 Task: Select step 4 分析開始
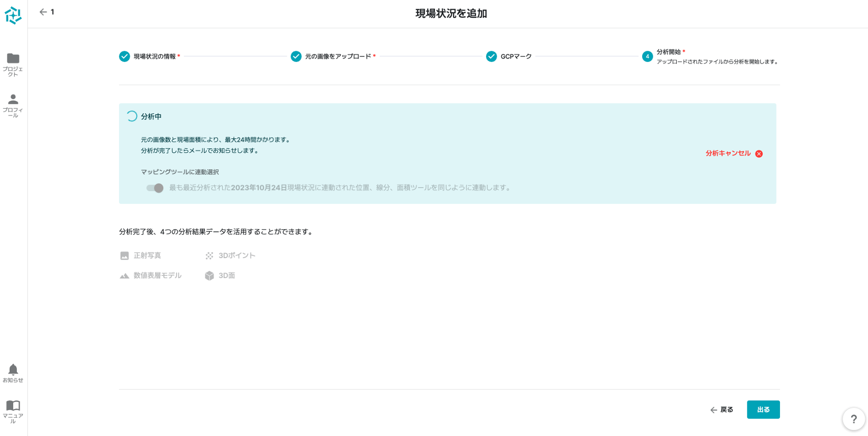647,56
